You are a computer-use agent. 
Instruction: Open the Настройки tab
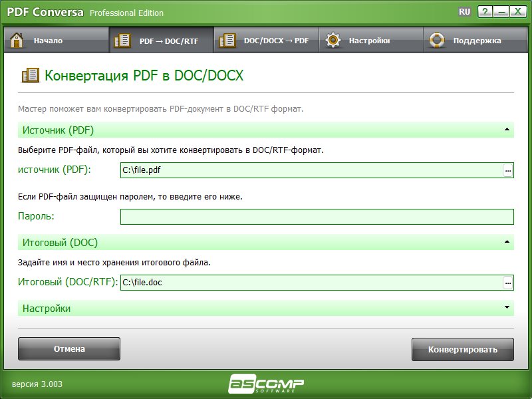[371, 41]
